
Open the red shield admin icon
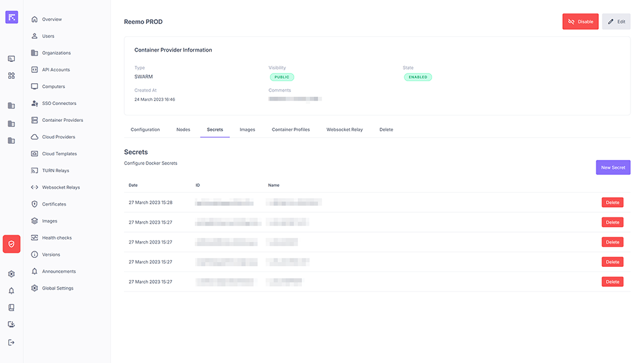[12, 244]
